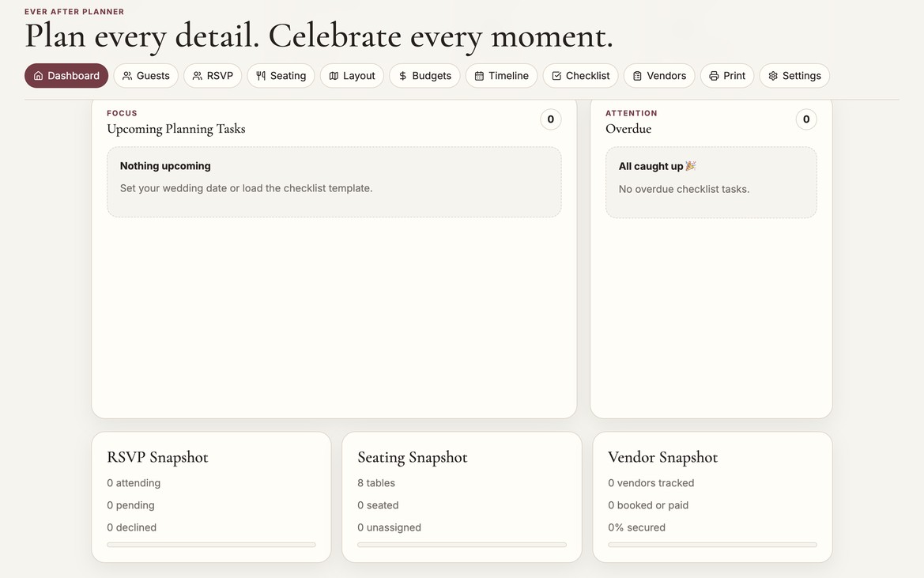Click the Upcoming Planning Tasks count badge
The width and height of the screenshot is (924, 578).
(550, 119)
